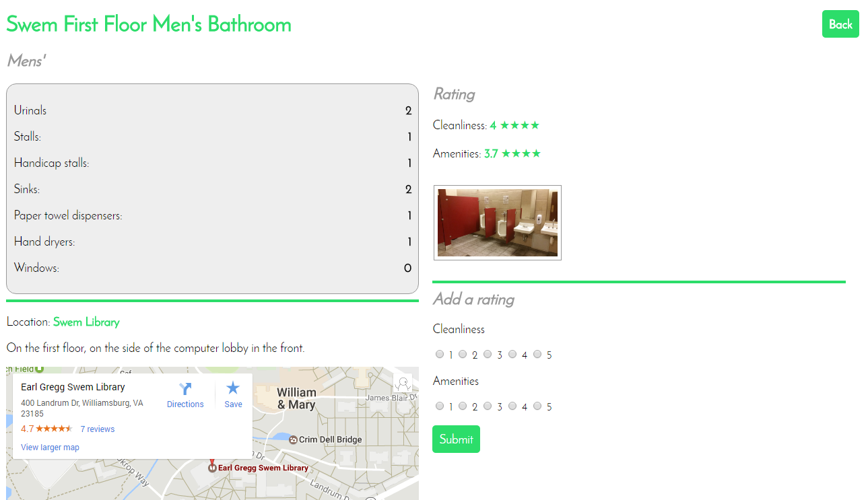The image size is (868, 500).
Task: Select Amenities rating 4
Action: 512,406
